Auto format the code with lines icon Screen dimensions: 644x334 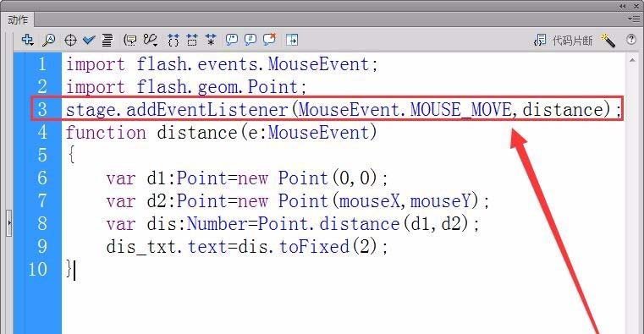point(107,40)
